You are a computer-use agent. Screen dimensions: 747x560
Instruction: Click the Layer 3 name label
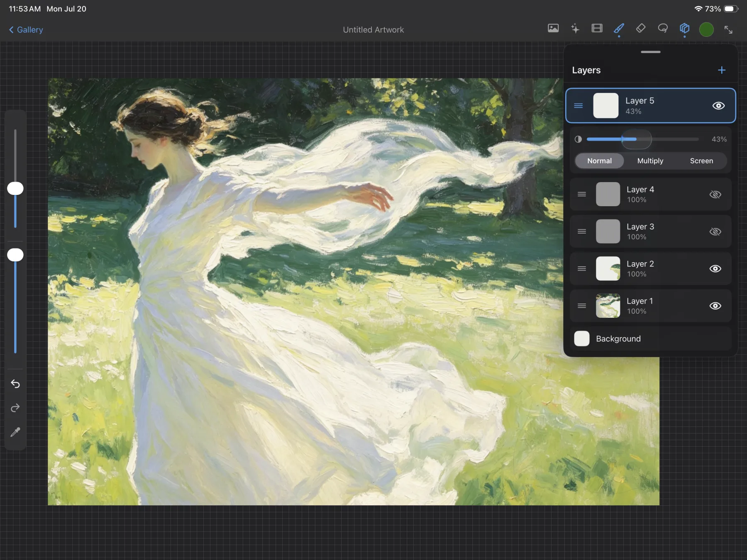click(640, 226)
